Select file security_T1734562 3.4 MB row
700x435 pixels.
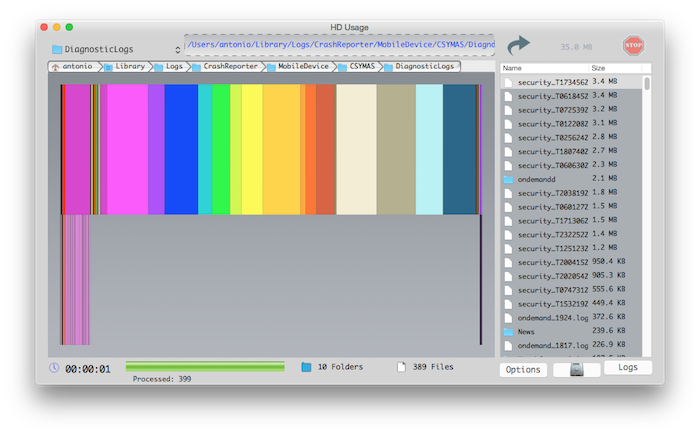571,82
